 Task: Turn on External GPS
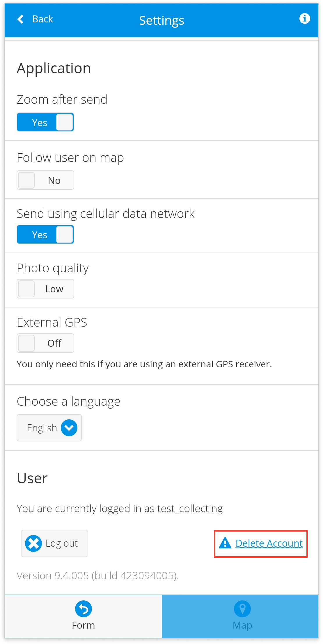coord(45,343)
